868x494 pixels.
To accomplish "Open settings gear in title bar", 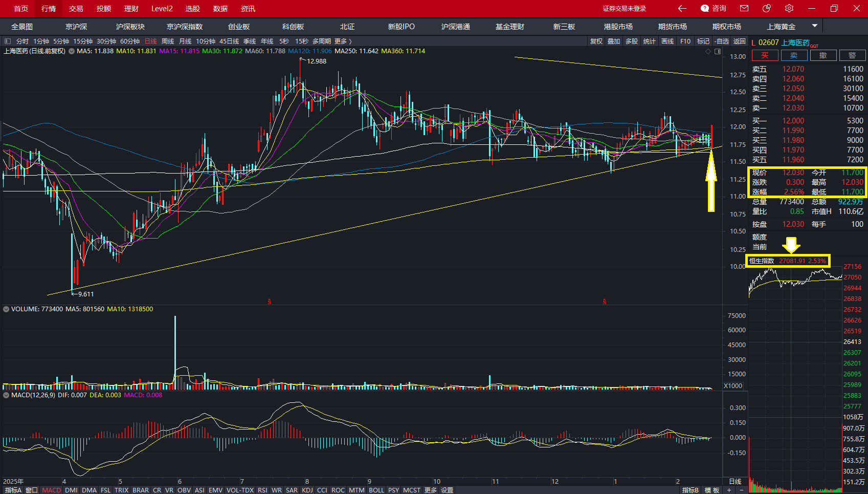I will coord(789,8).
